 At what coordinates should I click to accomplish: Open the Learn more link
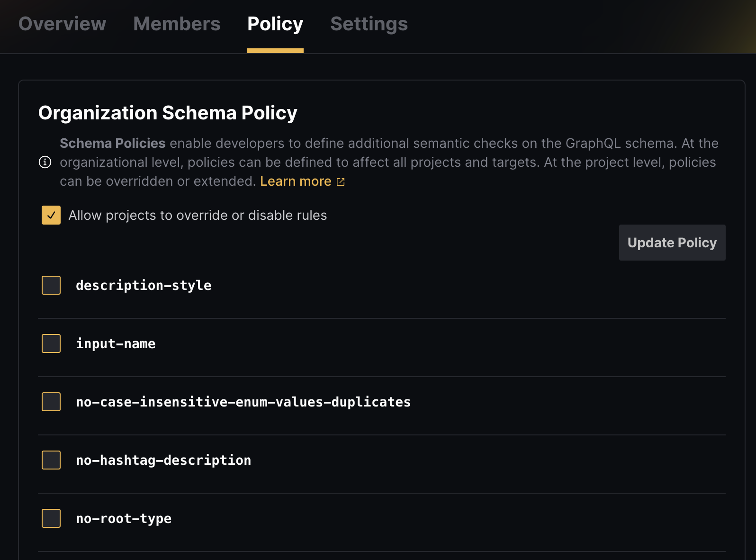pyautogui.click(x=296, y=181)
